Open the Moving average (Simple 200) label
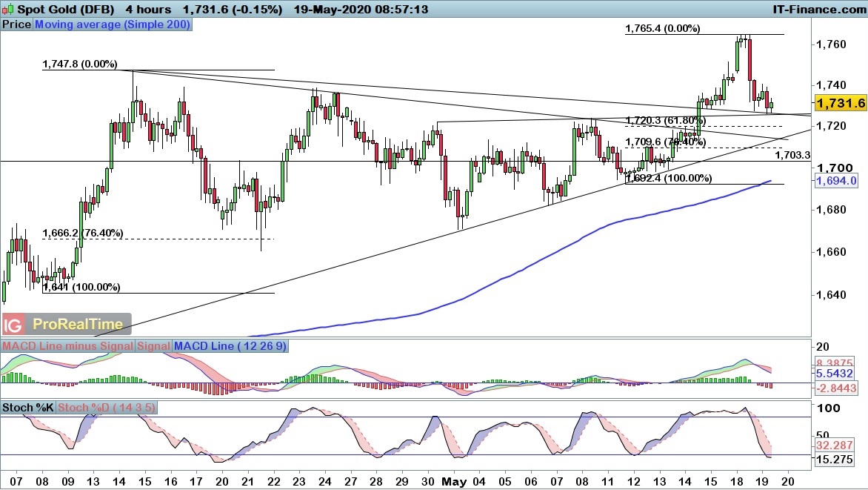 pyautogui.click(x=113, y=24)
